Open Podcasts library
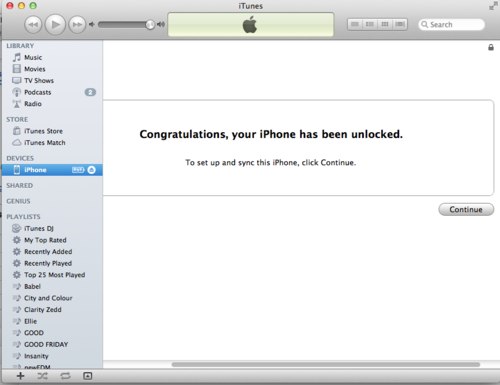 click(52, 92)
